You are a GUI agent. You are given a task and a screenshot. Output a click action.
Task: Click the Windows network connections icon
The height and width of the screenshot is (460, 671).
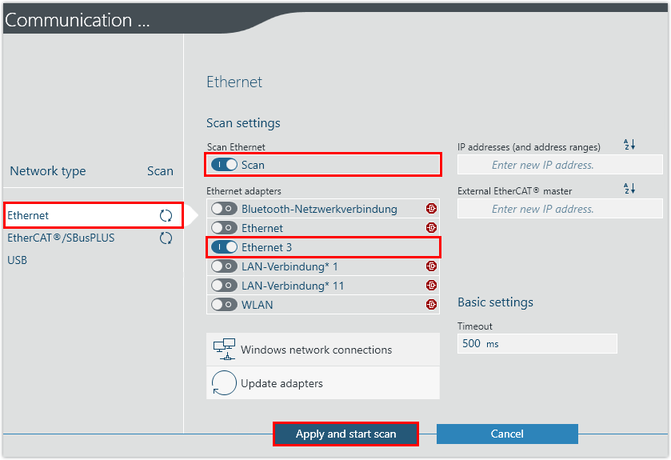(224, 349)
